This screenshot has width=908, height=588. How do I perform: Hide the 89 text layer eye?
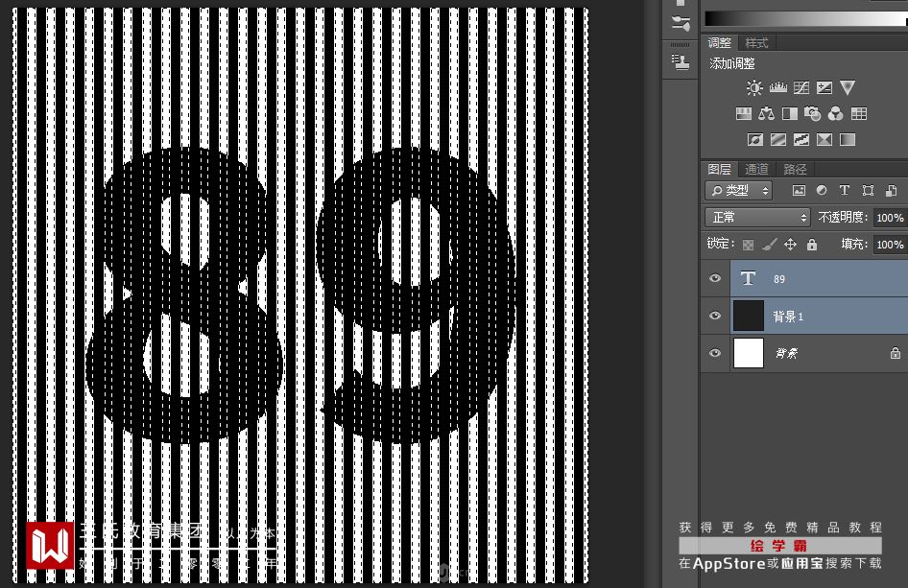[715, 278]
